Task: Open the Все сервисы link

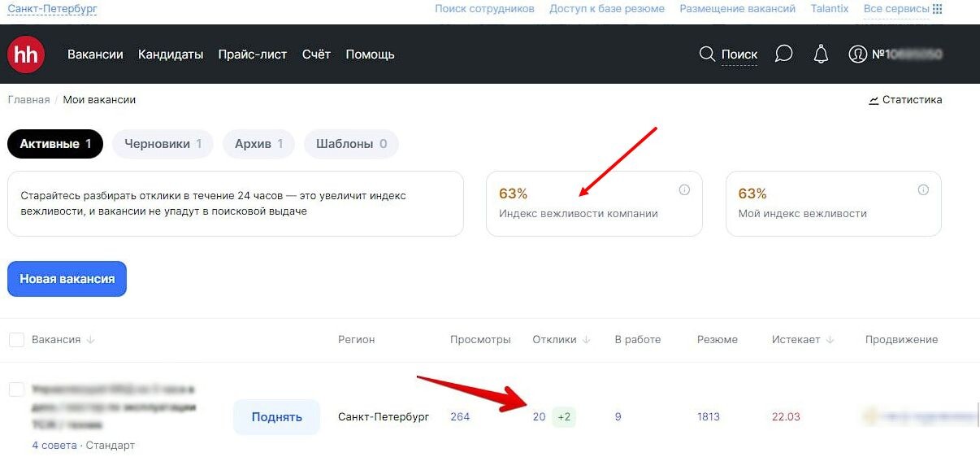Action: [x=896, y=9]
